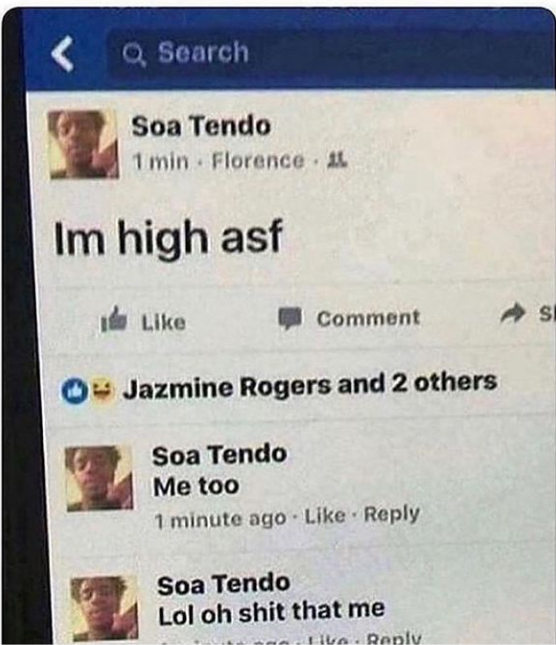Click the search magnifier icon
556x645 pixels.
tap(134, 55)
